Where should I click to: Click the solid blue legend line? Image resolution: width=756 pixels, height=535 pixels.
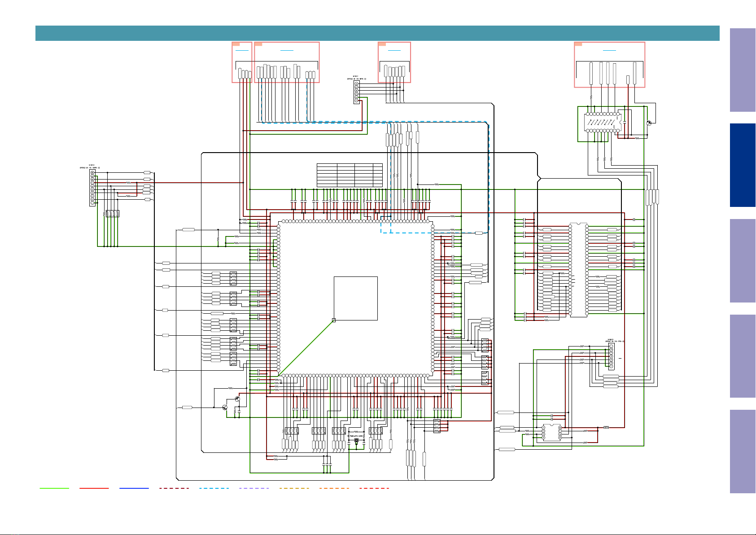[134, 488]
